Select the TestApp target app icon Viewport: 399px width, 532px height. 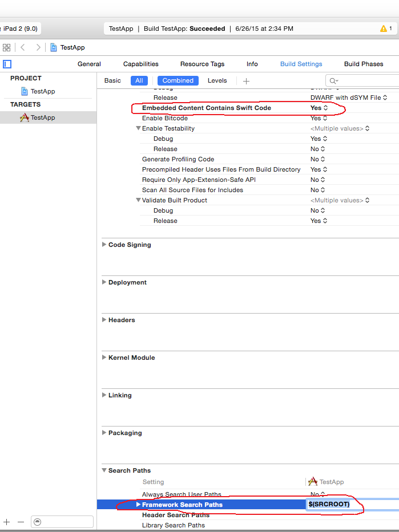(25, 117)
